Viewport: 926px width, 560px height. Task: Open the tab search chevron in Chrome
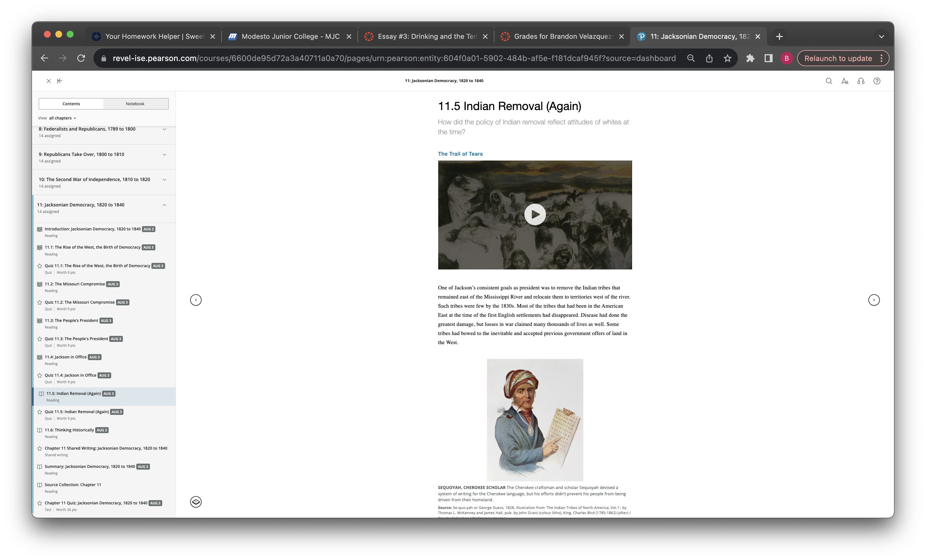point(881,36)
